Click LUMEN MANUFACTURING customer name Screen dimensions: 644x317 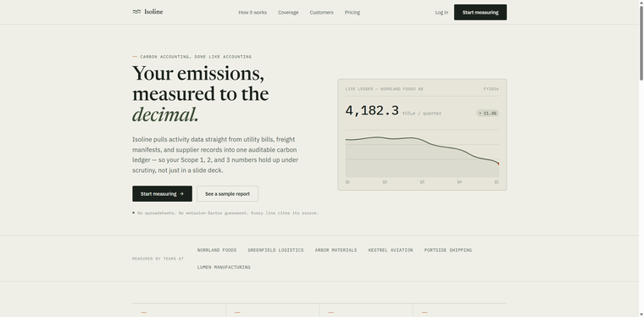pos(224,267)
